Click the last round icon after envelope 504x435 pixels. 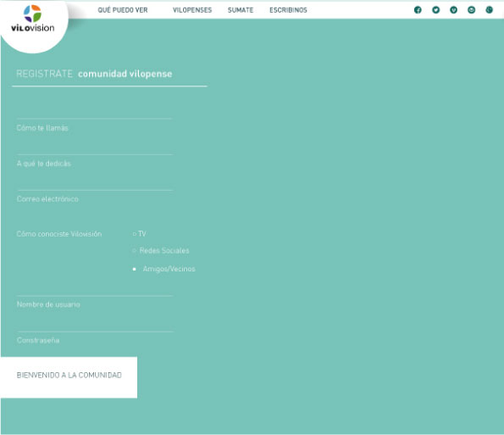click(490, 10)
